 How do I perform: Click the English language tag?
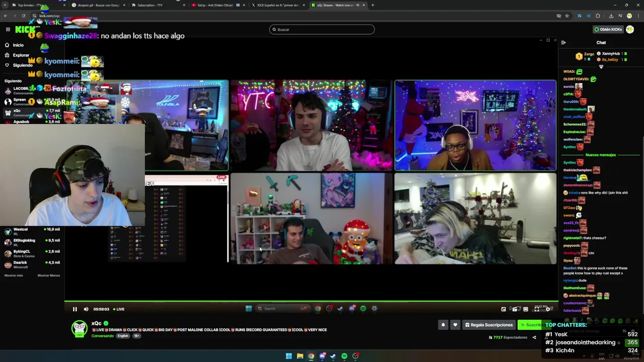coord(123,336)
